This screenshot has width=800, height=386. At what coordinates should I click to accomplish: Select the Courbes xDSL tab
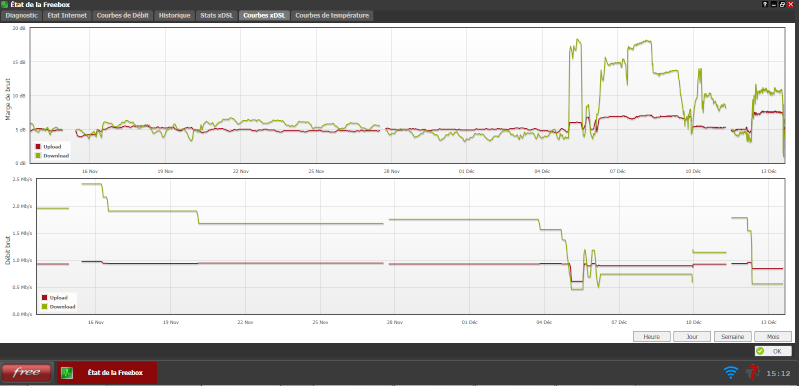coord(265,15)
